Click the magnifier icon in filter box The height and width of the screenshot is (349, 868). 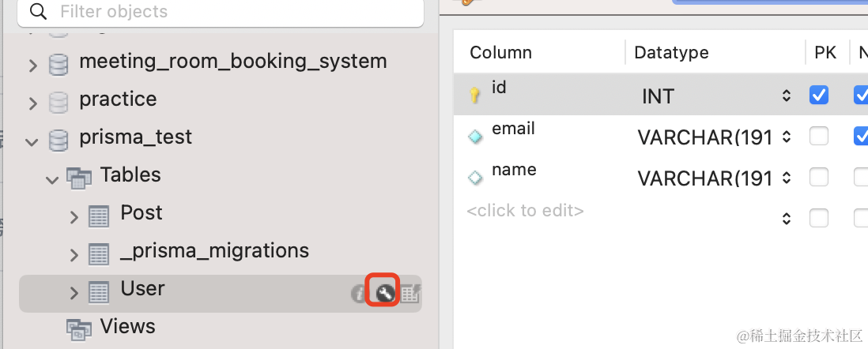click(38, 12)
